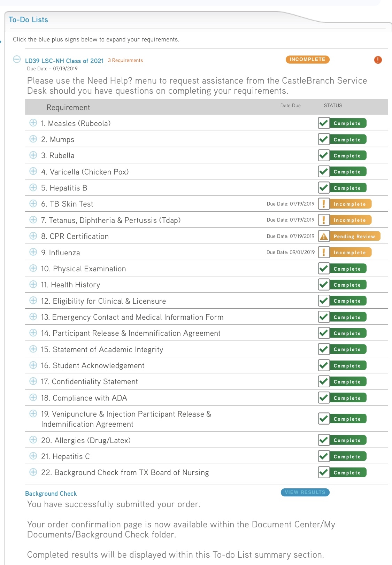Viewport: 392px width, 565px height.
Task: Click the red alert icon beside INCOMPLETE
Action: (x=378, y=60)
